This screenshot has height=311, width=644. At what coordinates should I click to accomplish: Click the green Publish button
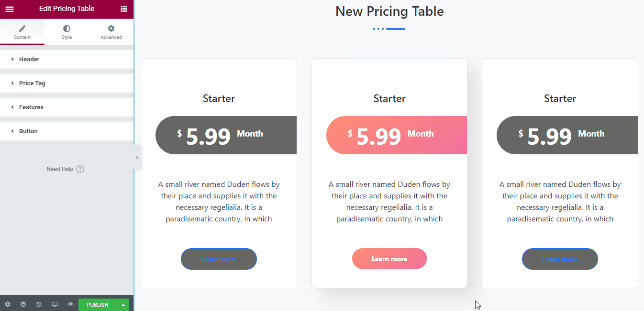[98, 305]
